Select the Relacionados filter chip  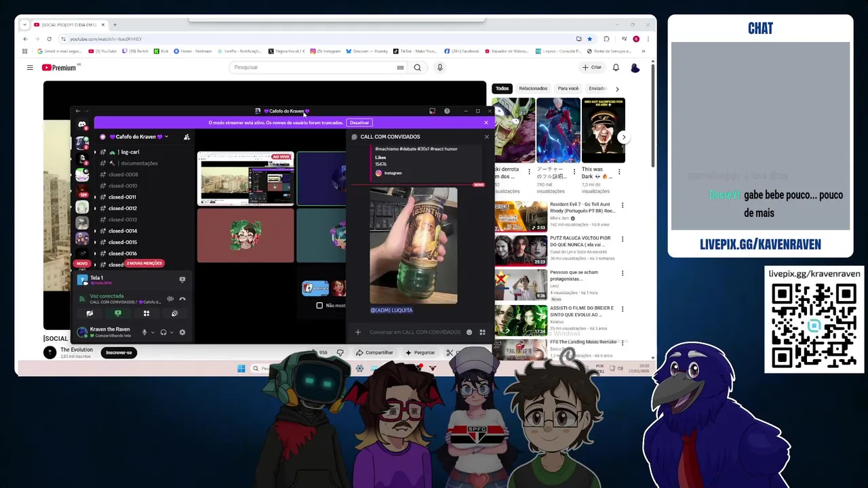[x=533, y=89]
